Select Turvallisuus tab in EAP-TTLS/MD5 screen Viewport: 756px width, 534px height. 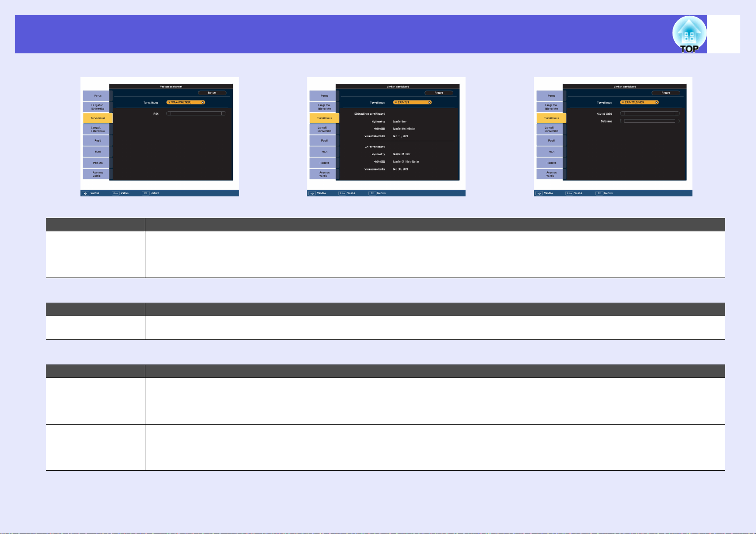[551, 118]
